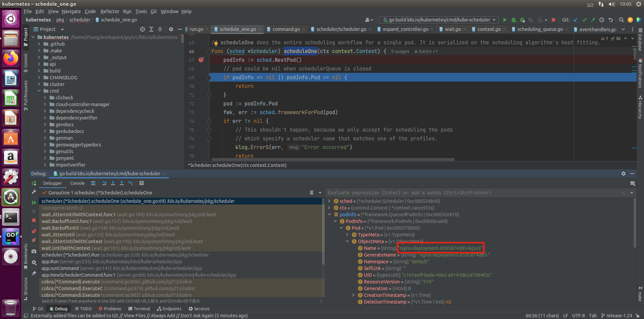Stop the debug session with red square
The width and height of the screenshot is (644, 319).
[34, 220]
